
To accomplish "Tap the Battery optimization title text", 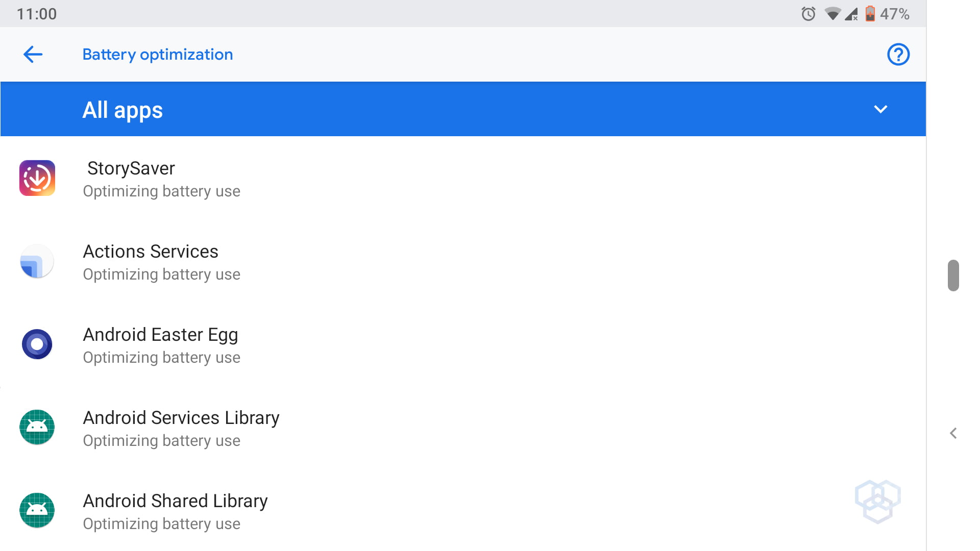I will pos(158,54).
